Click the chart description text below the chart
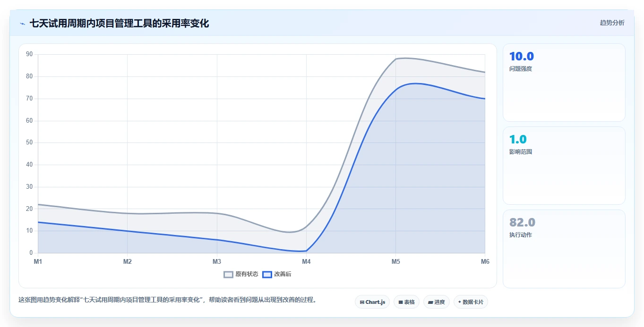The width and height of the screenshot is (644, 327). click(167, 300)
